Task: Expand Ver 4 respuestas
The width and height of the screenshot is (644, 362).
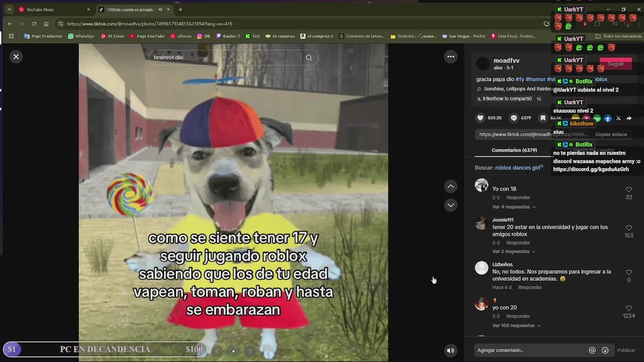Action: pyautogui.click(x=514, y=207)
